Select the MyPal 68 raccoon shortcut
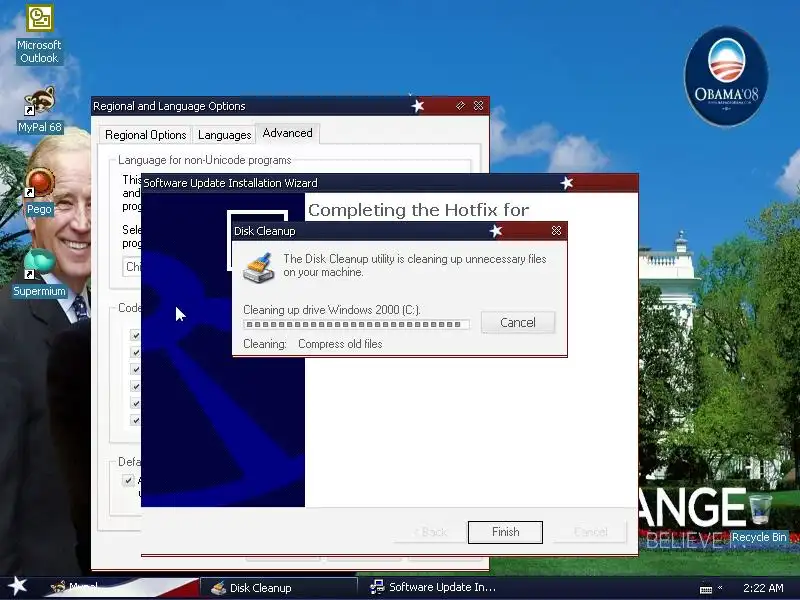 click(39, 110)
